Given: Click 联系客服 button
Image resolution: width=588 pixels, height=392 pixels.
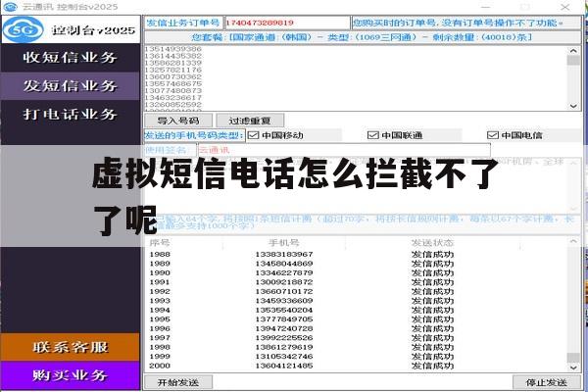Looking at the screenshot, I should click(71, 347).
